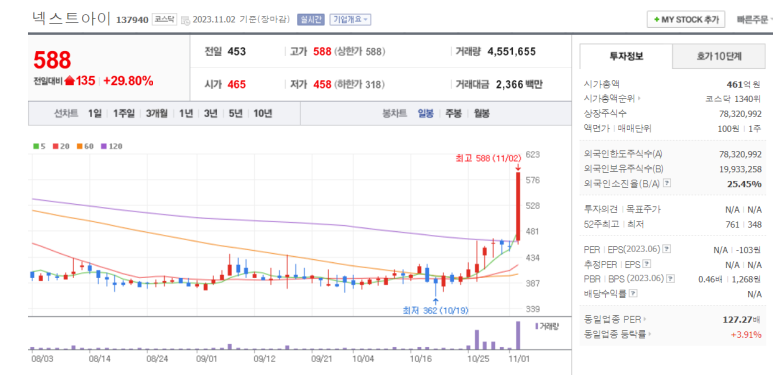Screen dimensions: 773x375
Task: Click the 거래량 value 4,551,655
Action: (x=511, y=51)
